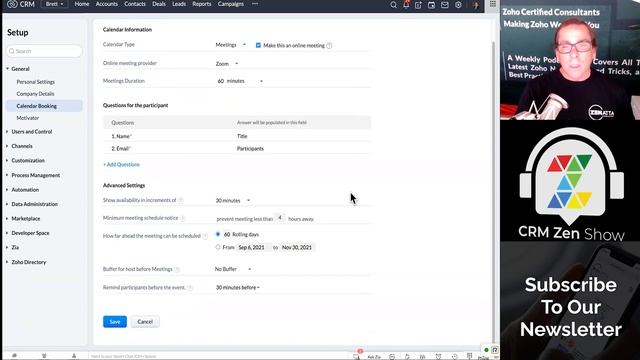Open Campaigns module
This screenshot has height=360, width=640.
point(231,4)
